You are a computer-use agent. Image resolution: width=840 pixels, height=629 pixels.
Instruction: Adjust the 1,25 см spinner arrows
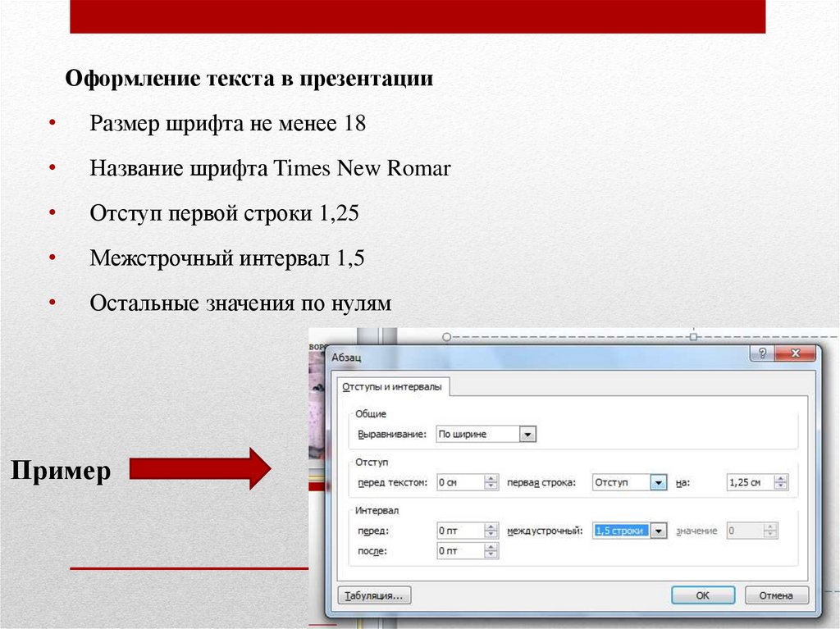click(781, 482)
